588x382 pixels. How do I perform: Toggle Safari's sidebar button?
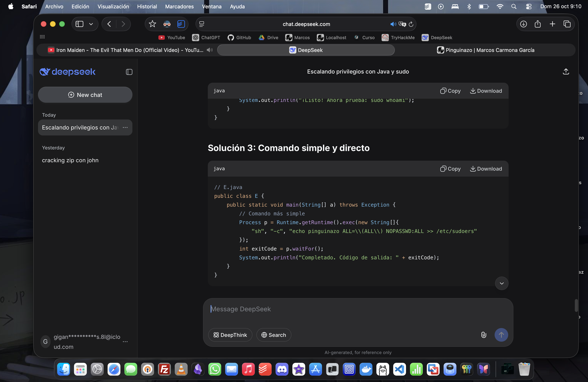(80, 24)
